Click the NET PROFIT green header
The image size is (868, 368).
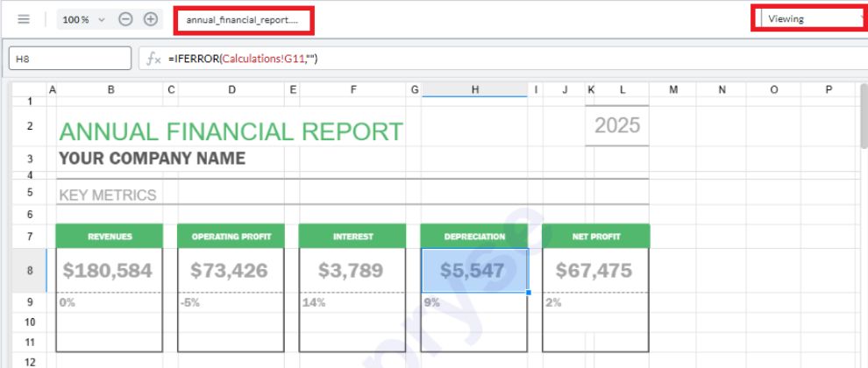[x=595, y=237]
